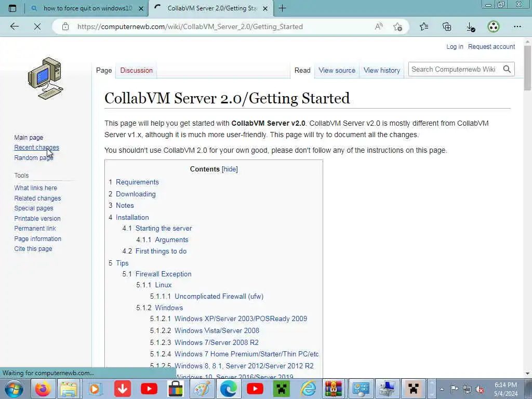Open the Favorites list
This screenshot has width=532, height=399.
(x=424, y=26)
